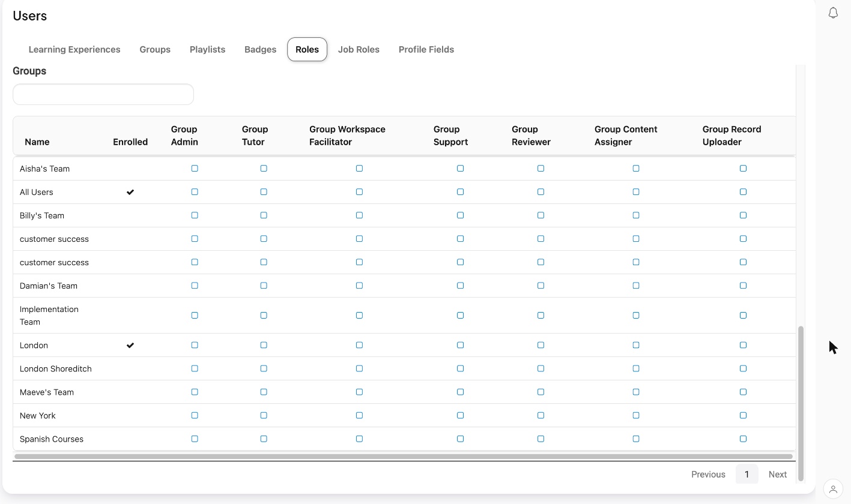Select the London Shoreditch row name
This screenshot has height=504, width=851.
coord(56,369)
